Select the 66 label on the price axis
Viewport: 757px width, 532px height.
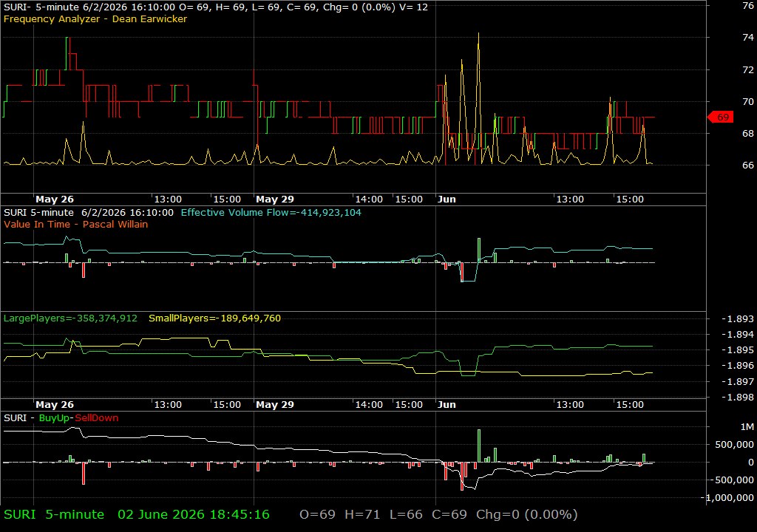pyautogui.click(x=748, y=165)
